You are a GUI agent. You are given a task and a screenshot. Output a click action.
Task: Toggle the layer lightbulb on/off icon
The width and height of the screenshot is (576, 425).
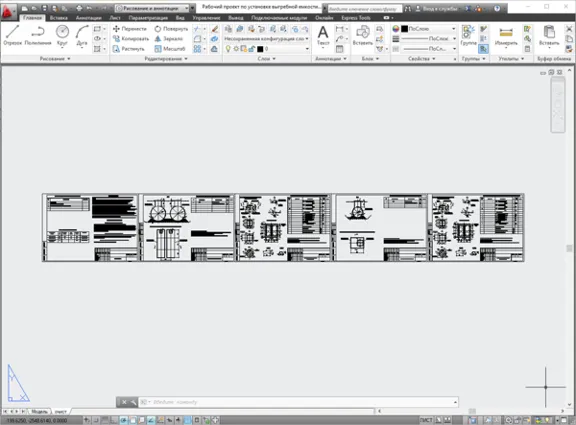pos(228,49)
